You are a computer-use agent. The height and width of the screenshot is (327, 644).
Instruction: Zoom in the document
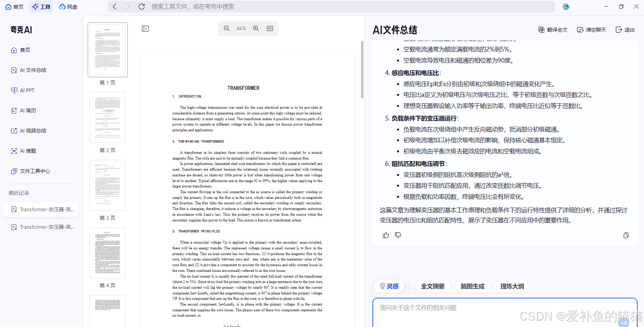[256, 29]
